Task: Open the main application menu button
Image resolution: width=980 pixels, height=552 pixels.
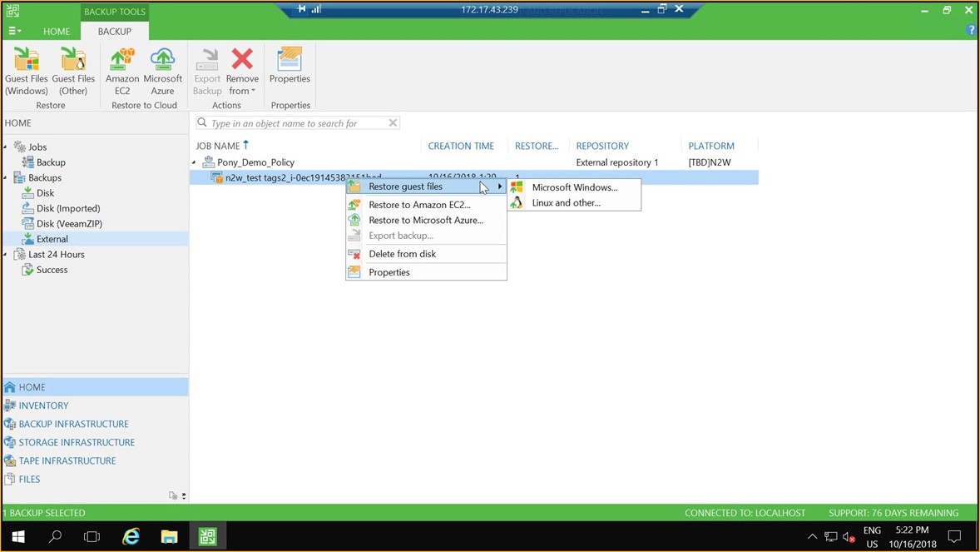Action: point(14,31)
